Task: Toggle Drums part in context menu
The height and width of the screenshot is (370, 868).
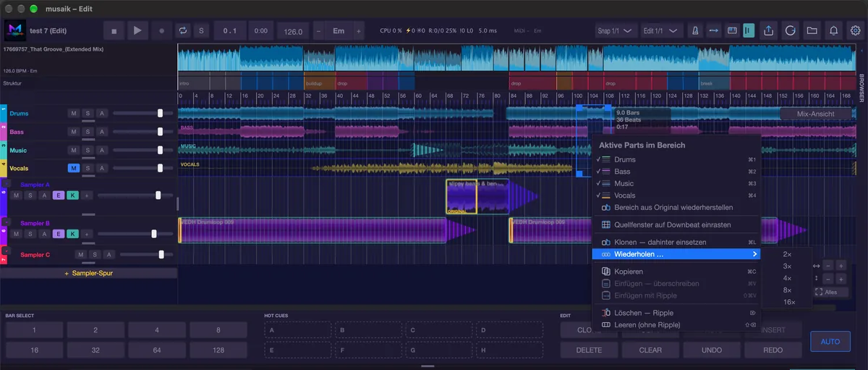Action: 676,159
